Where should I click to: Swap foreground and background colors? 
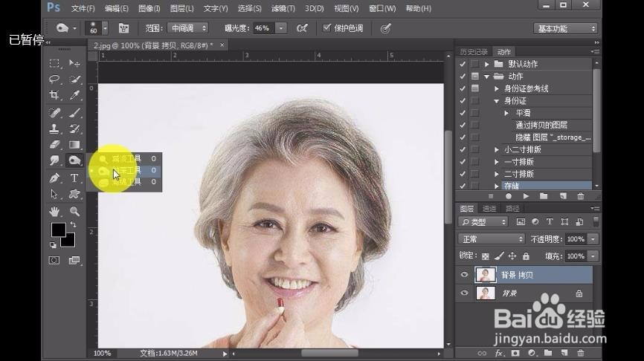[73, 224]
